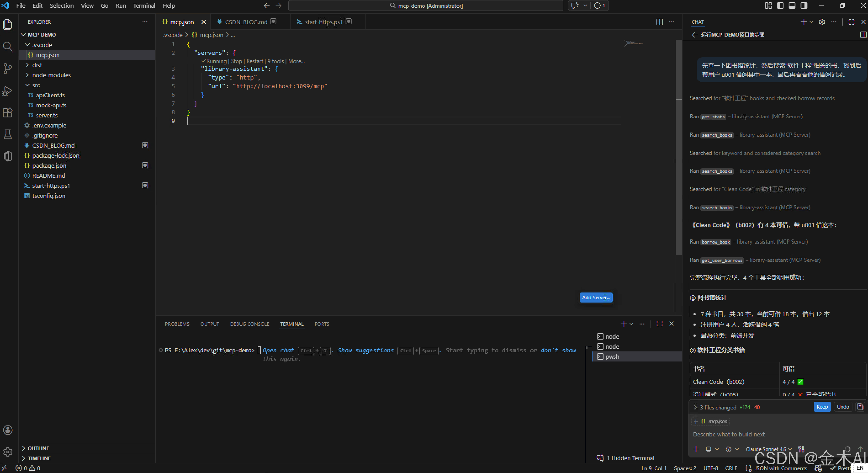Click the Manage gear in activity bar
Image resolution: width=868 pixels, height=473 pixels.
point(7,452)
